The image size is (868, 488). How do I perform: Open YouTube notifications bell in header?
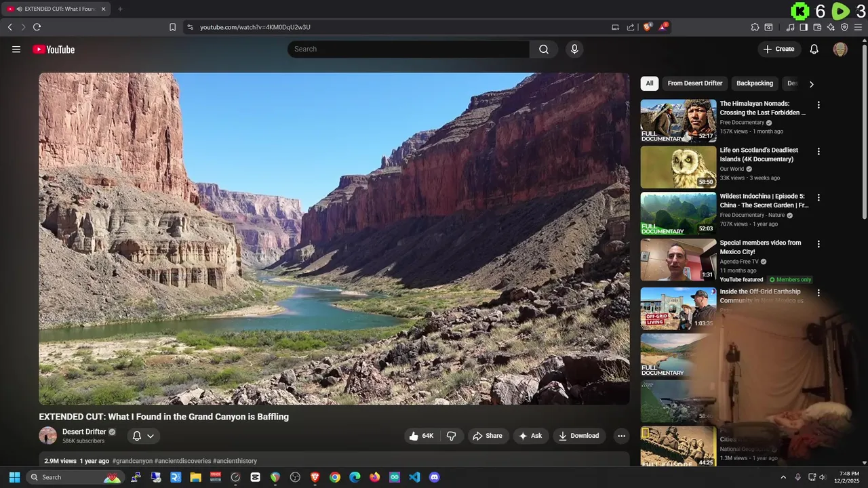click(814, 49)
